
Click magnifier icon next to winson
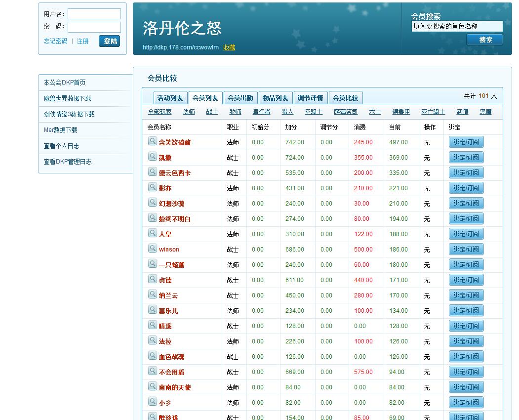pos(152,249)
